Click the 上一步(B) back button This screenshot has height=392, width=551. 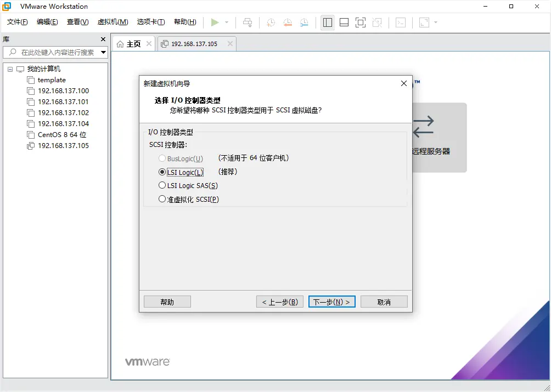[x=280, y=302]
